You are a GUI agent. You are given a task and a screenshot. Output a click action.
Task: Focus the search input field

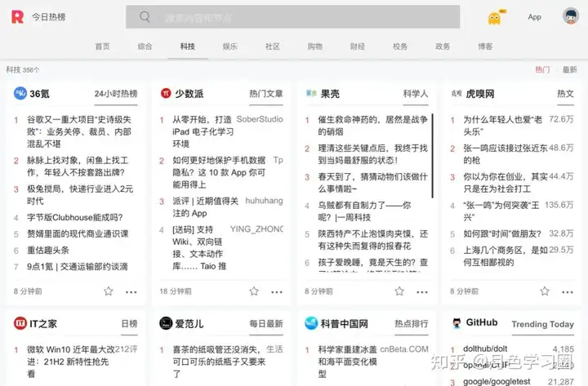pyautogui.click(x=293, y=17)
